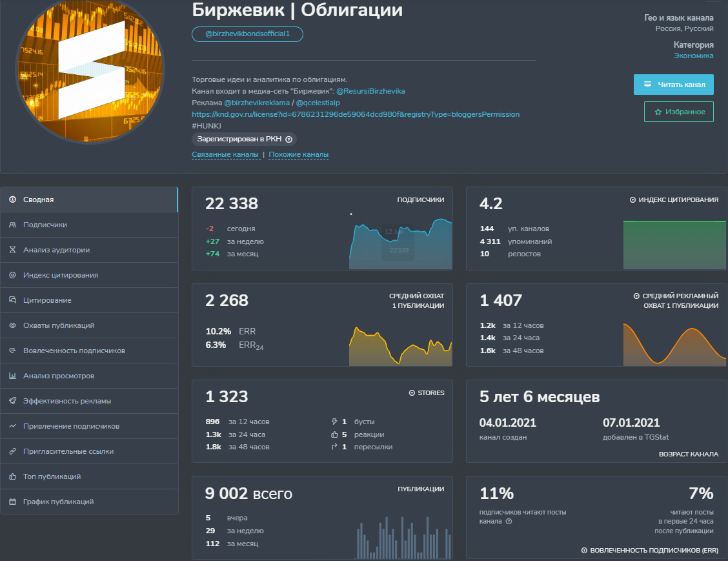Click the Экономика category link

coord(694,56)
